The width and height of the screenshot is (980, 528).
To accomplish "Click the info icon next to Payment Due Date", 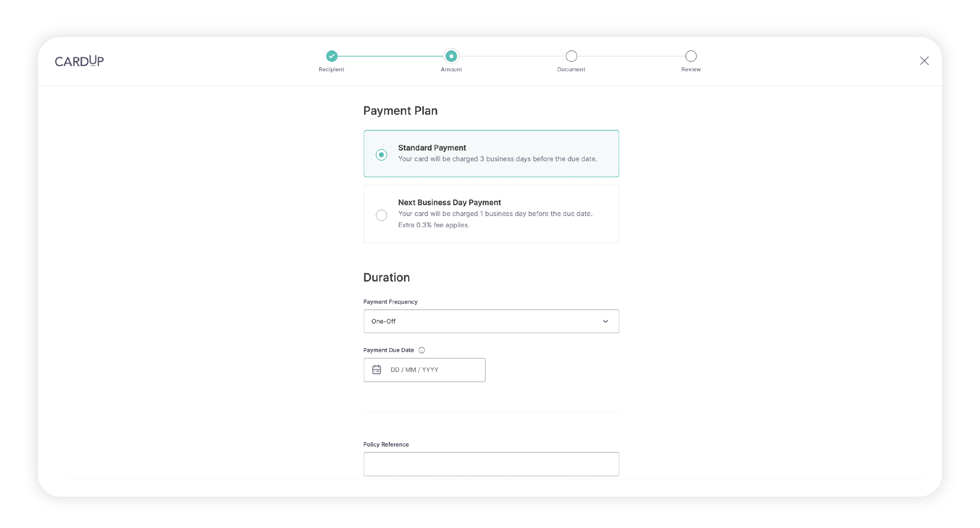I will pos(421,350).
